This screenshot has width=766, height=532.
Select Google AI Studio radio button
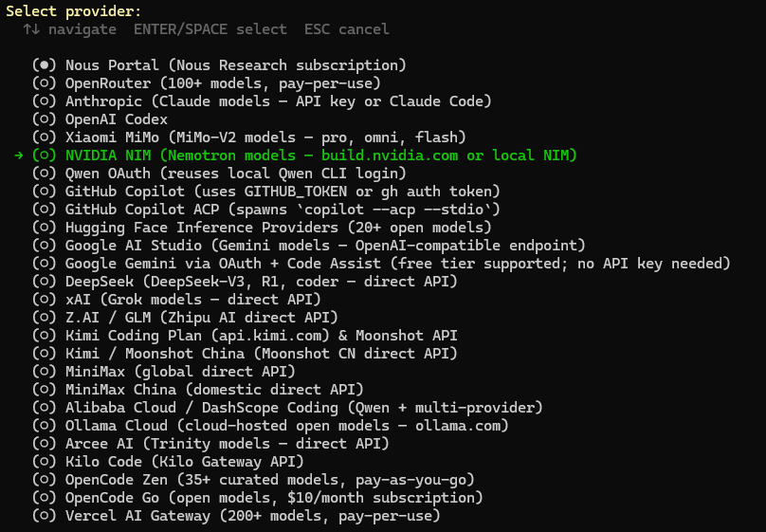45,246
